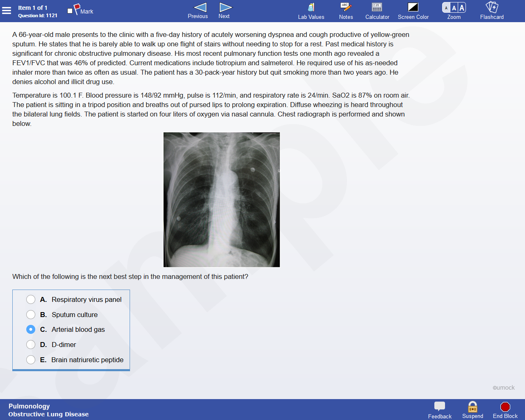Open the Feedback dialog
The height and width of the screenshot is (420, 525).
440,410
